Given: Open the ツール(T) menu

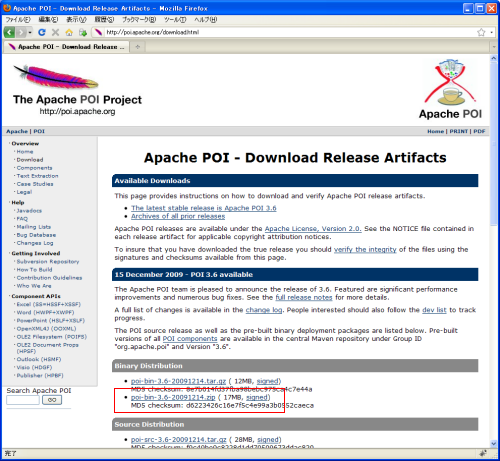Looking at the screenshot, I should point(175,20).
